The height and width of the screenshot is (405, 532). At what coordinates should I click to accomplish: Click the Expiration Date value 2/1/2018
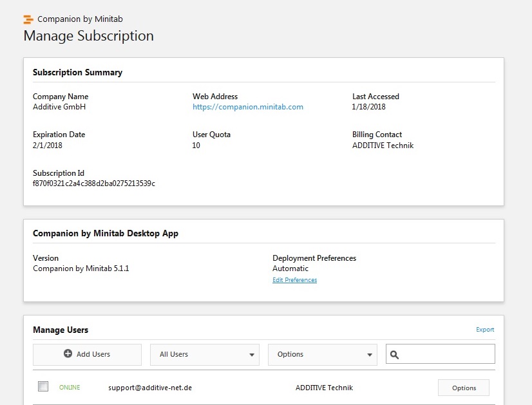(48, 146)
